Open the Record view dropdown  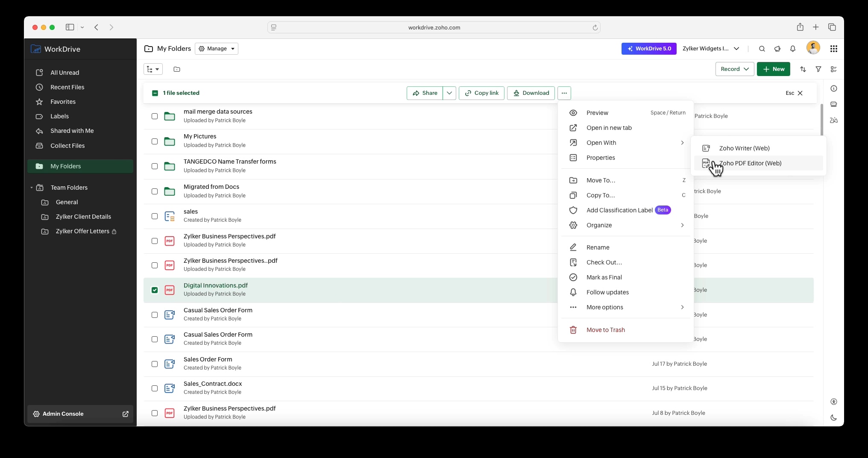tap(734, 69)
